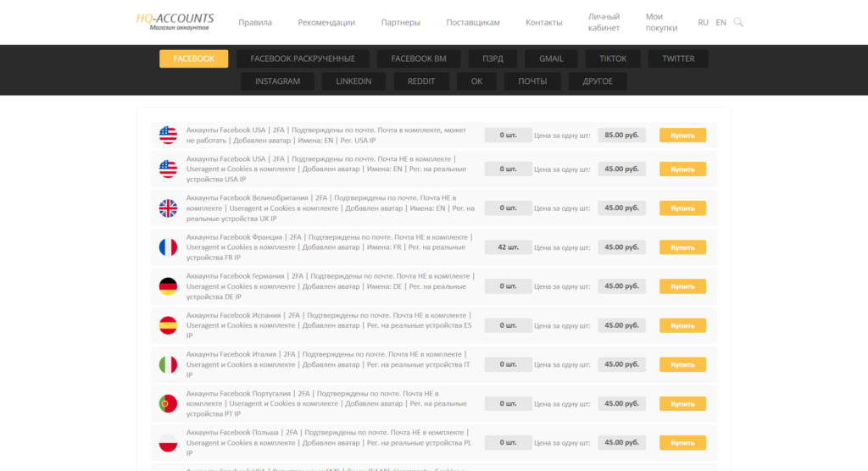Select the ПЗРД category
The height and width of the screenshot is (471, 868).
tap(492, 58)
